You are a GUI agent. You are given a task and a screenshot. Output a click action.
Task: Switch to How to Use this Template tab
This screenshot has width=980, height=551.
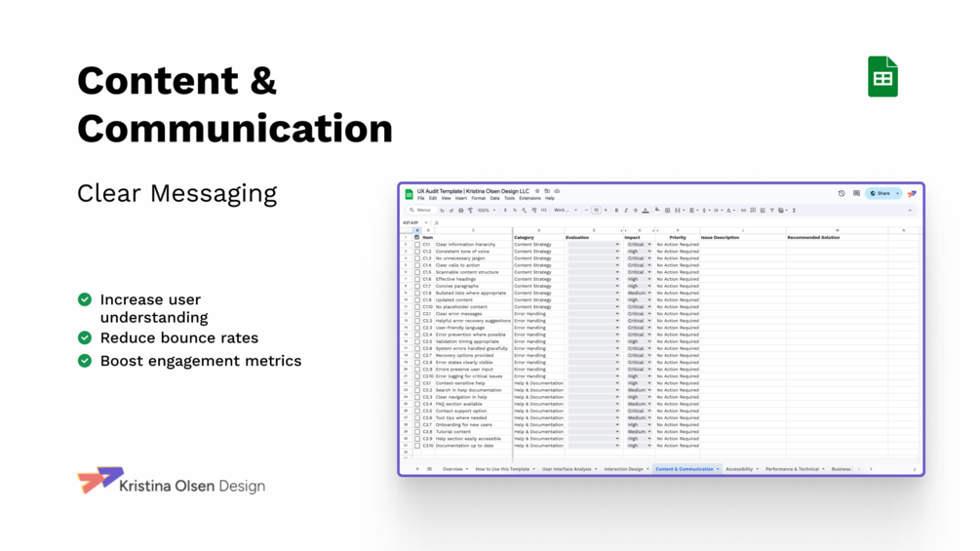[505, 468]
